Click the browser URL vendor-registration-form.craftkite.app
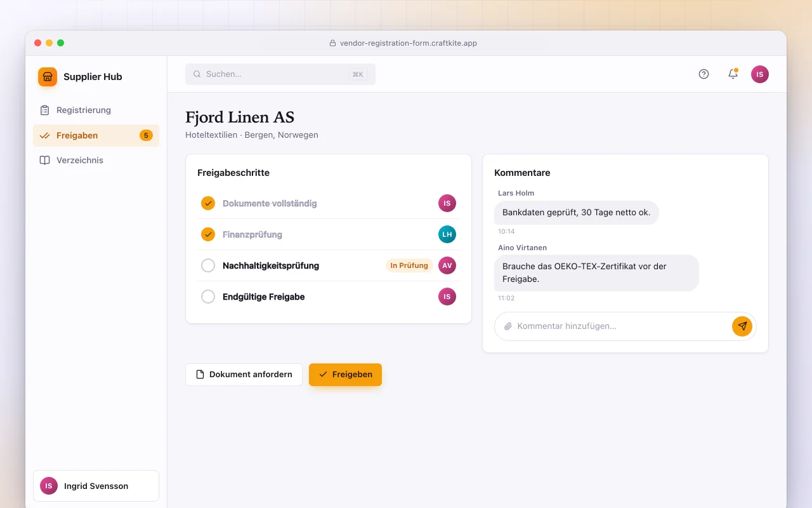Screen dimensions: 812x508 (x=409, y=43)
